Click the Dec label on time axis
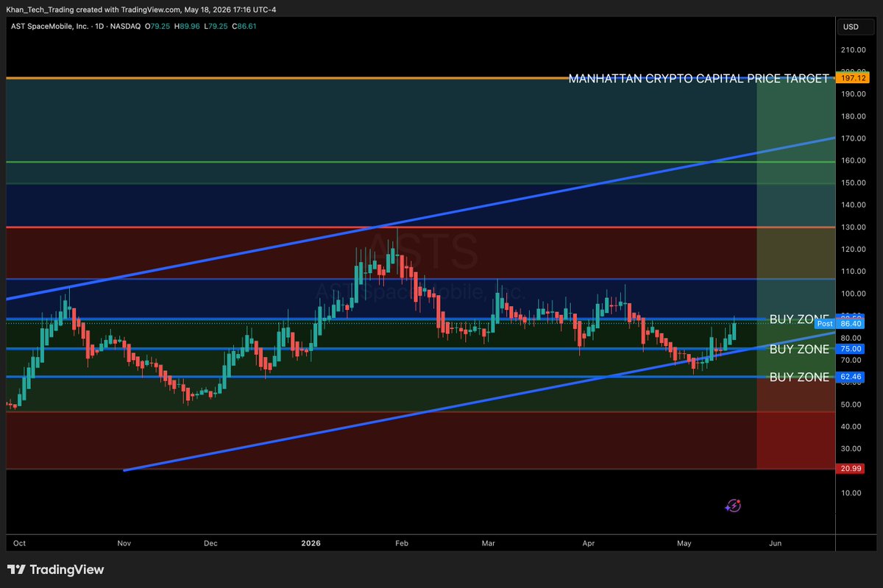883x588 pixels. [x=211, y=543]
